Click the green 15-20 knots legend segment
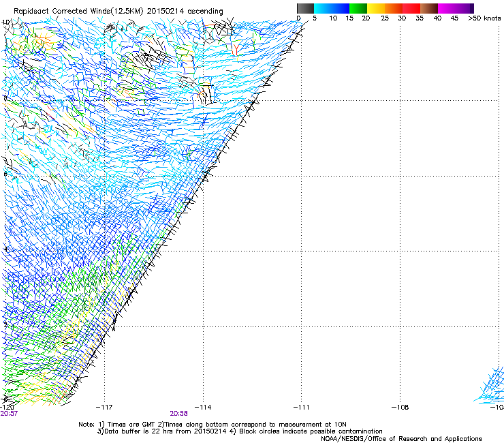Screen dimensions: 504x443 358,8
